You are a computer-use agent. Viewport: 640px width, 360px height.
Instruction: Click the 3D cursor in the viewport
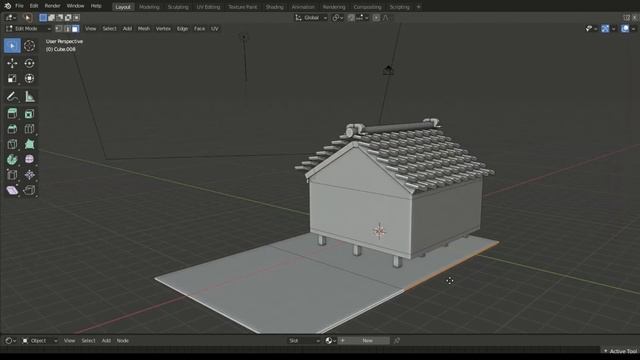380,231
